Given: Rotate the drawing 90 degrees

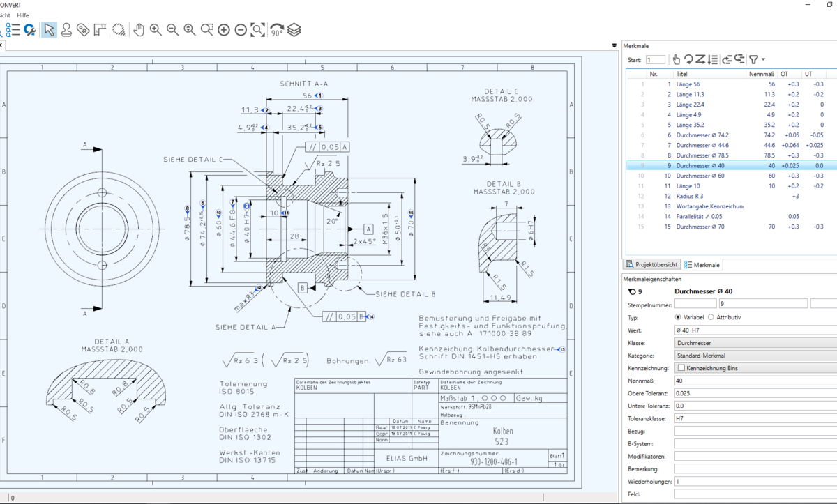Looking at the screenshot, I should pyautogui.click(x=276, y=30).
